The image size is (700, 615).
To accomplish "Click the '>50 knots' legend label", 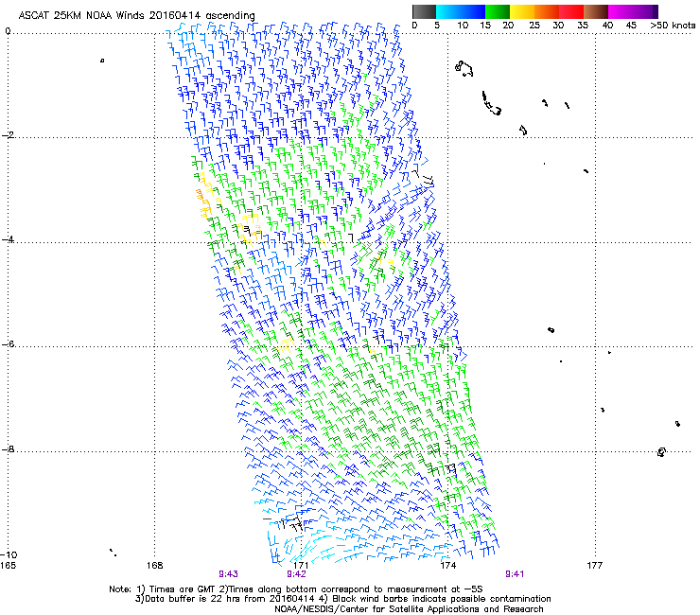I will 673,26.
